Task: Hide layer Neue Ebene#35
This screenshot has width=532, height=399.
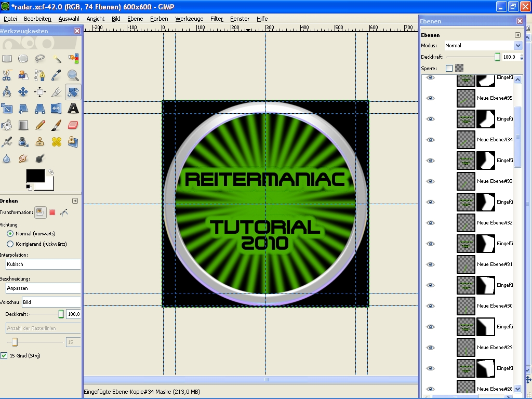Action: (x=430, y=98)
